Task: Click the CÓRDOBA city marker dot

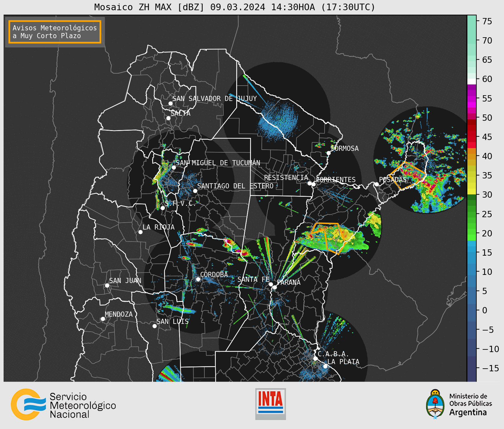Action: pos(198,279)
